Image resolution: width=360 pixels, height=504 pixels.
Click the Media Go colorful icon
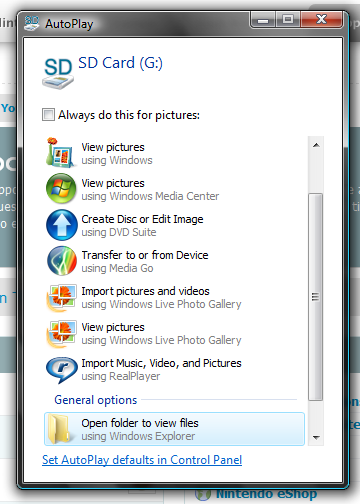(x=62, y=261)
